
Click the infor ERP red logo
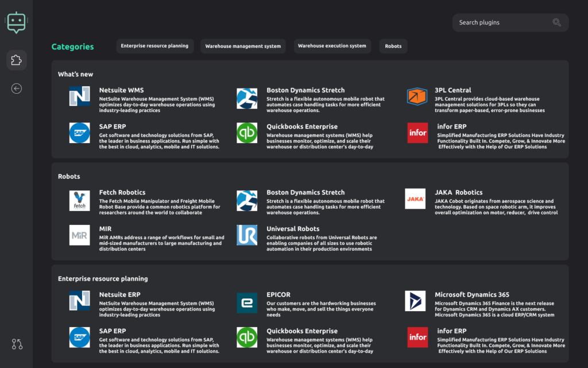pyautogui.click(x=417, y=133)
